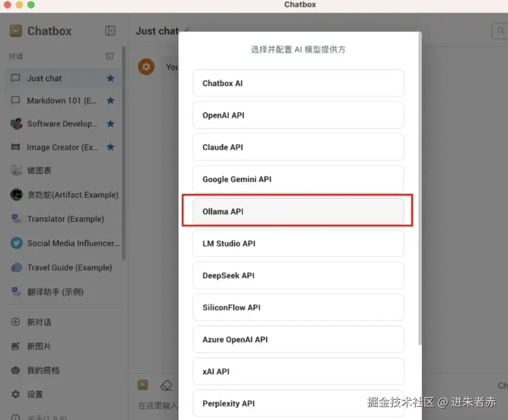Click the Software Developer avatar icon
Screen dimensions: 508x420
click(16, 124)
